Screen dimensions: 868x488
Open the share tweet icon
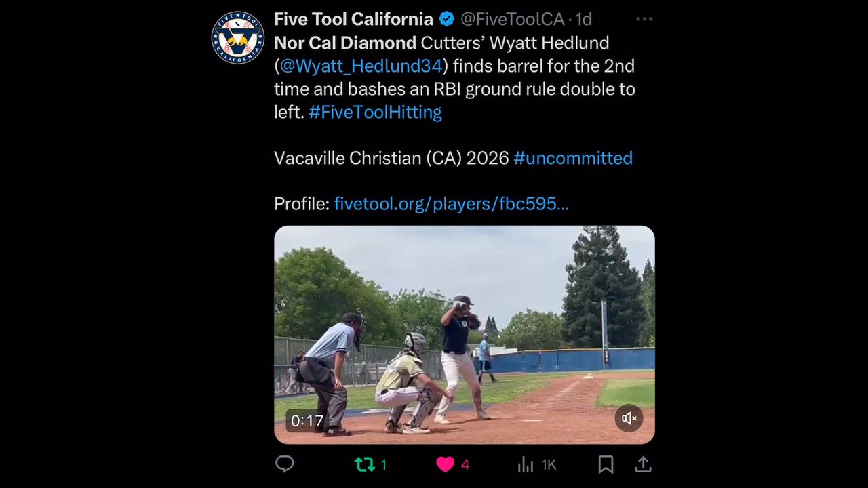coord(643,464)
